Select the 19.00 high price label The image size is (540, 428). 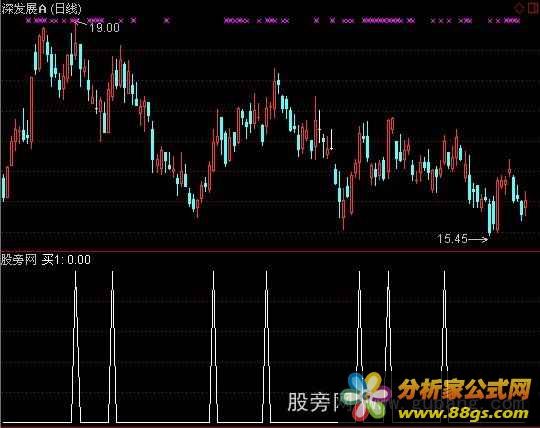(104, 28)
